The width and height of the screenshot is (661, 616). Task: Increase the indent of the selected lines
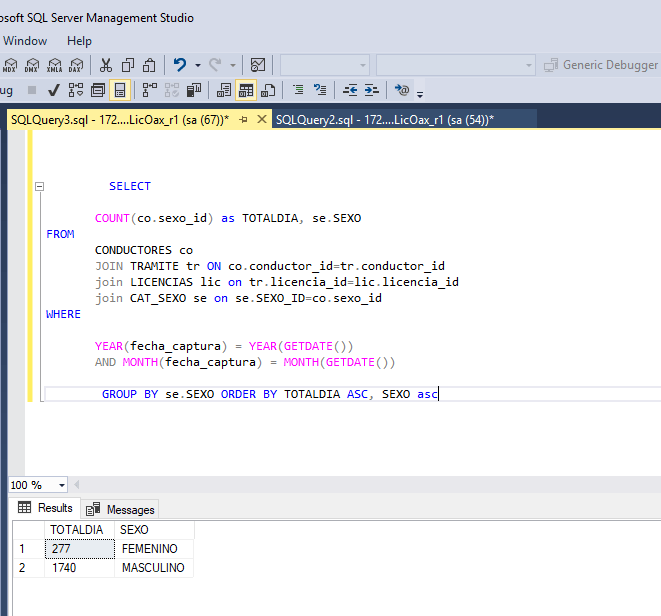pos(371,90)
